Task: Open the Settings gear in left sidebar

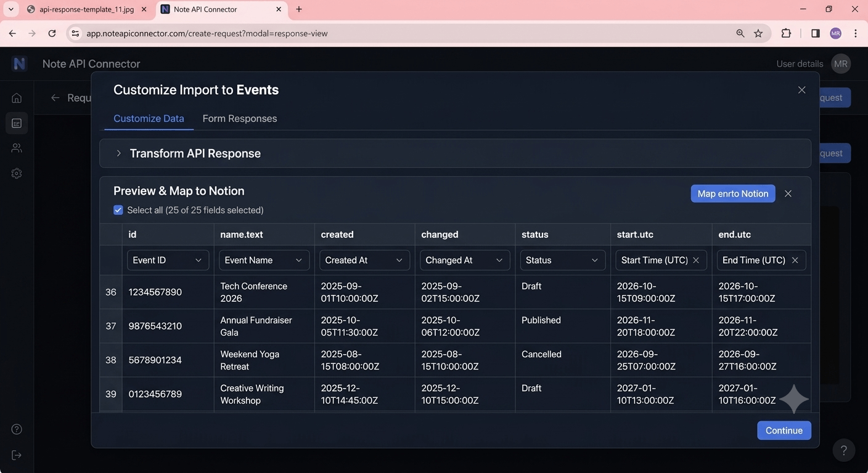Action: tap(17, 173)
